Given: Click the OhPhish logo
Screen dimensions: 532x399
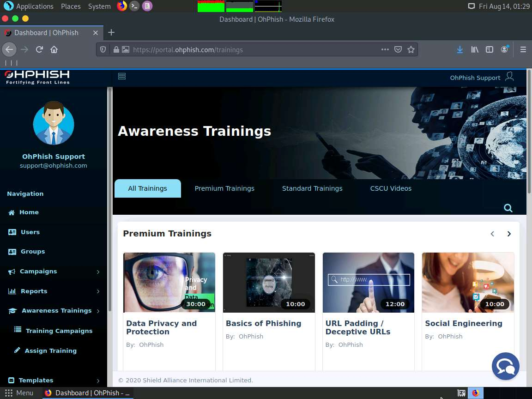Looking at the screenshot, I should pyautogui.click(x=37, y=77).
